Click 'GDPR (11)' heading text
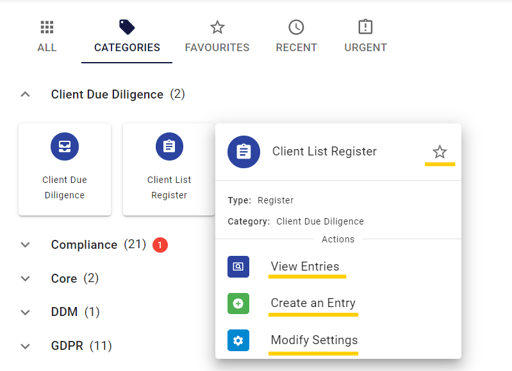 [81, 346]
